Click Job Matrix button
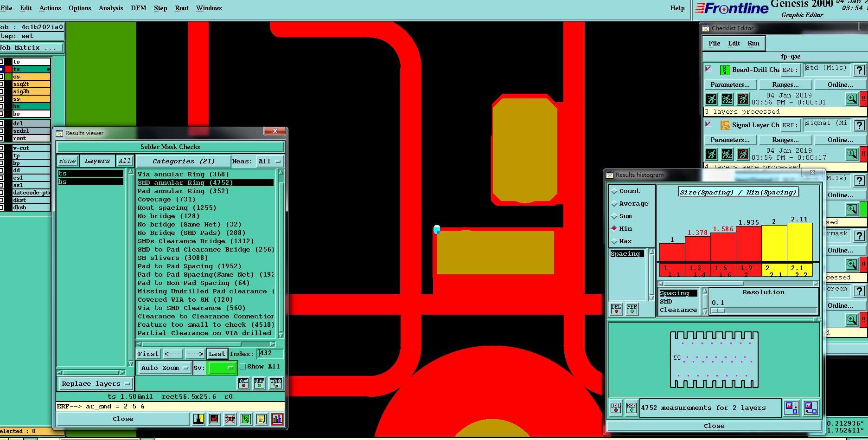Screen dimensions: 868x440 click(32, 47)
